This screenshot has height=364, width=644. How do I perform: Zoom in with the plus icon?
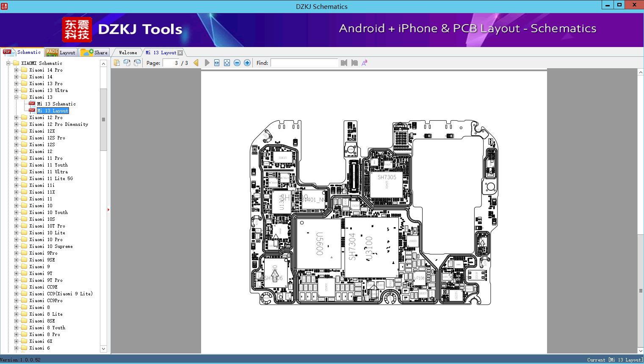click(x=247, y=63)
